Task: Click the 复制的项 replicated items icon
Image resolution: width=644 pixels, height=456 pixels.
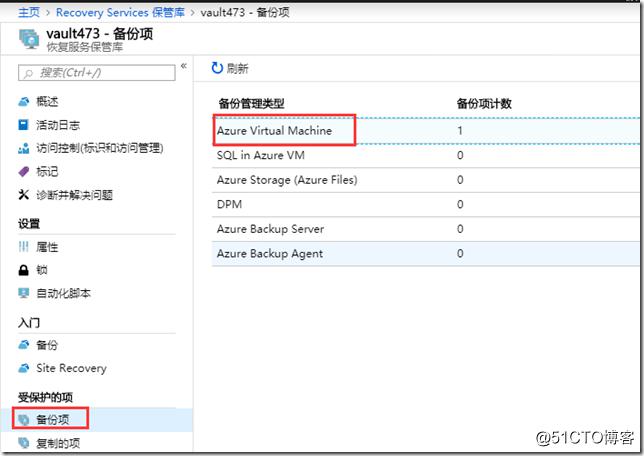Action: pos(24,443)
